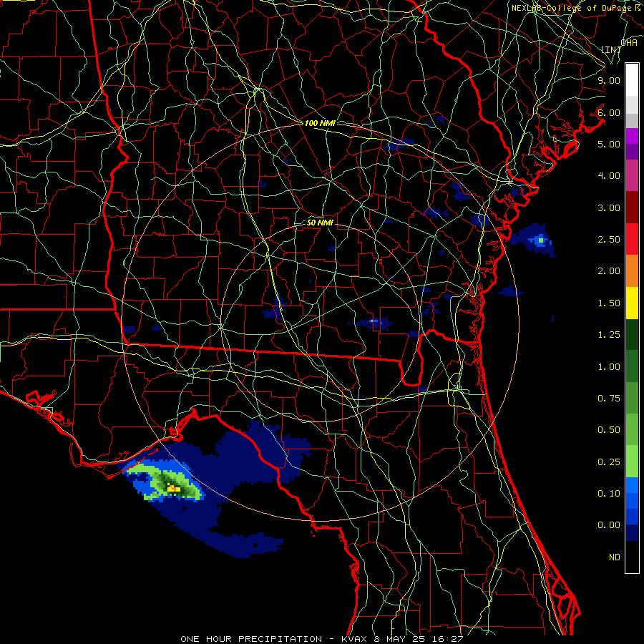Click the 2.00 legend value
The height and width of the screenshot is (644, 644).
[x=609, y=271]
